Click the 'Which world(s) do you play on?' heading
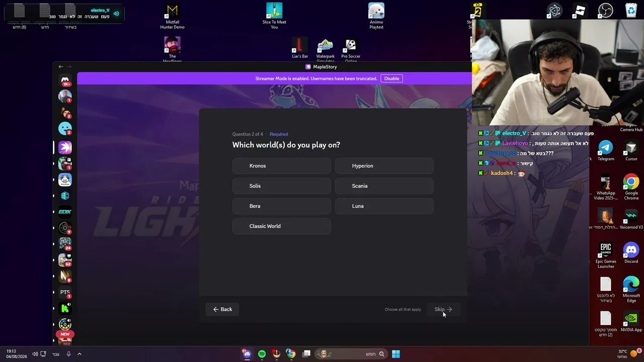This screenshot has height=362, width=644. (x=286, y=145)
